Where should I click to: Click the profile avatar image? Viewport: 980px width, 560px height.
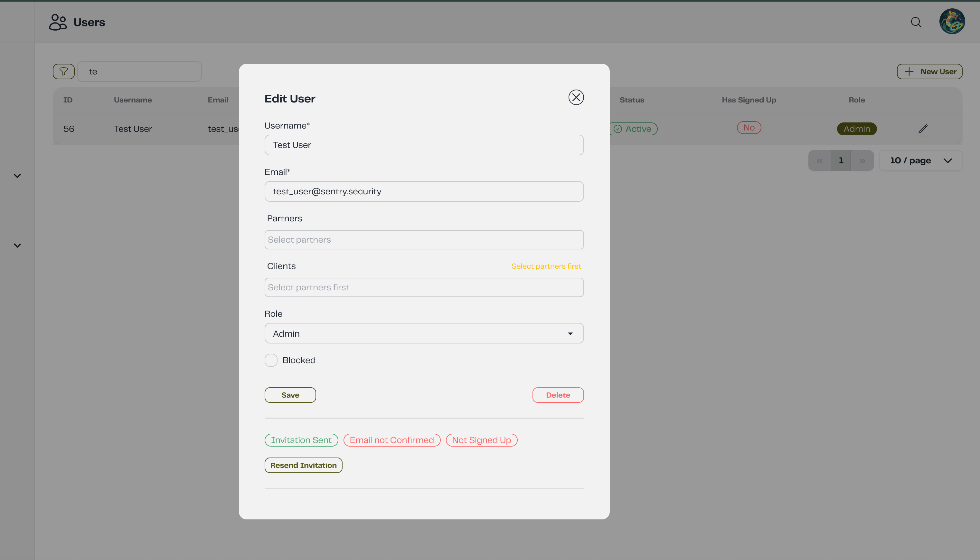952,22
